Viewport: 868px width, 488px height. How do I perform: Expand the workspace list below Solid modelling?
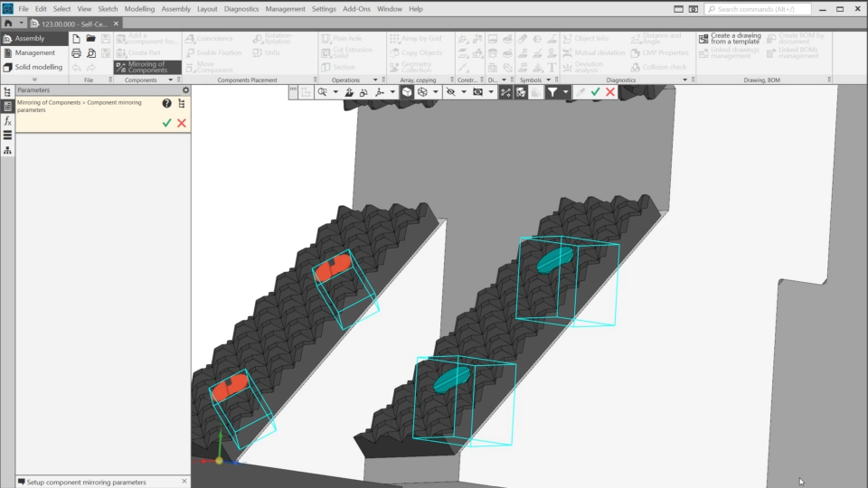[x=34, y=80]
